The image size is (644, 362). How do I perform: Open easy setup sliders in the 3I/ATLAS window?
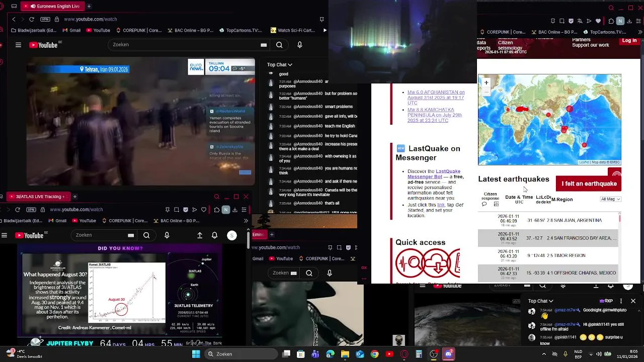[x=244, y=210]
